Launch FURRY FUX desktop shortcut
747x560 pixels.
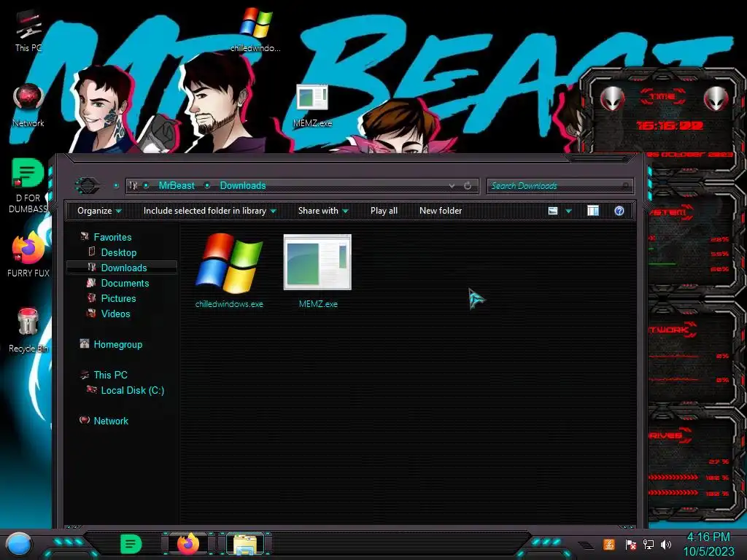pos(28,254)
